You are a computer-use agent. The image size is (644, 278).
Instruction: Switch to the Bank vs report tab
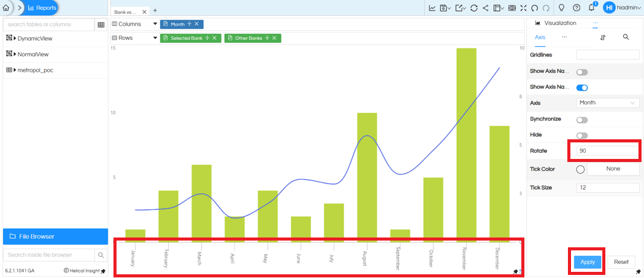click(x=126, y=12)
